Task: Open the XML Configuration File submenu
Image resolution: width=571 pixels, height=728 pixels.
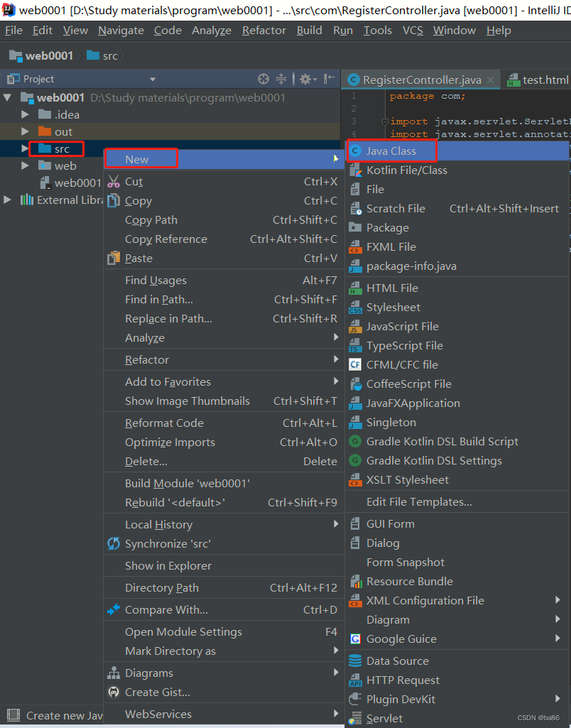Action: (x=458, y=600)
